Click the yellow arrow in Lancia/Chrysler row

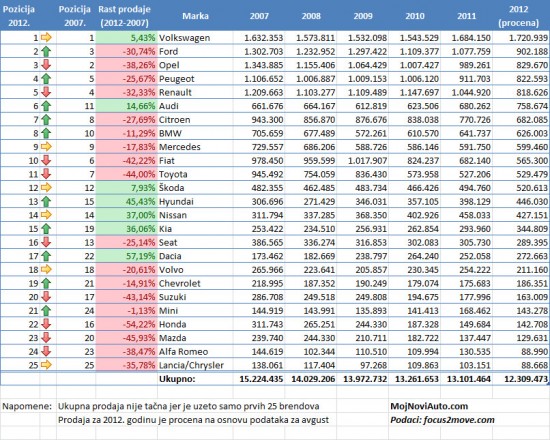[x=46, y=365]
